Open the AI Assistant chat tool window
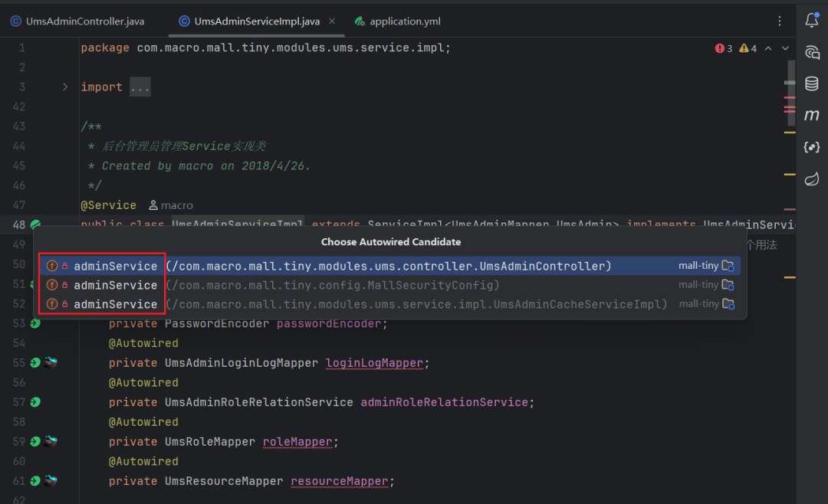Screen dimensions: 828x504 (x=812, y=52)
